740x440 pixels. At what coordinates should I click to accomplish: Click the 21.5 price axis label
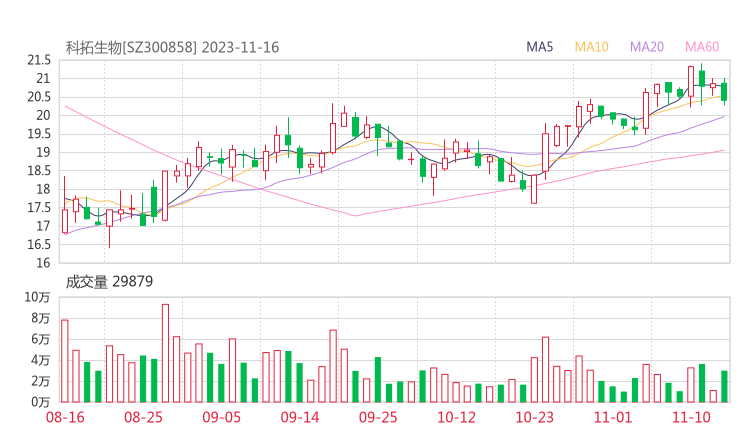coord(39,60)
